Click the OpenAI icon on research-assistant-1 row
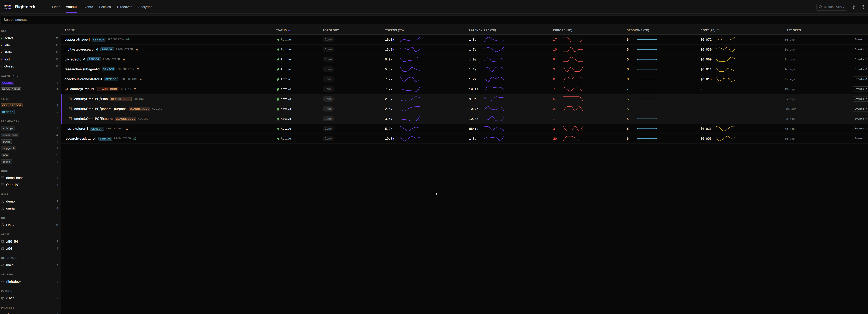 pyautogui.click(x=134, y=139)
